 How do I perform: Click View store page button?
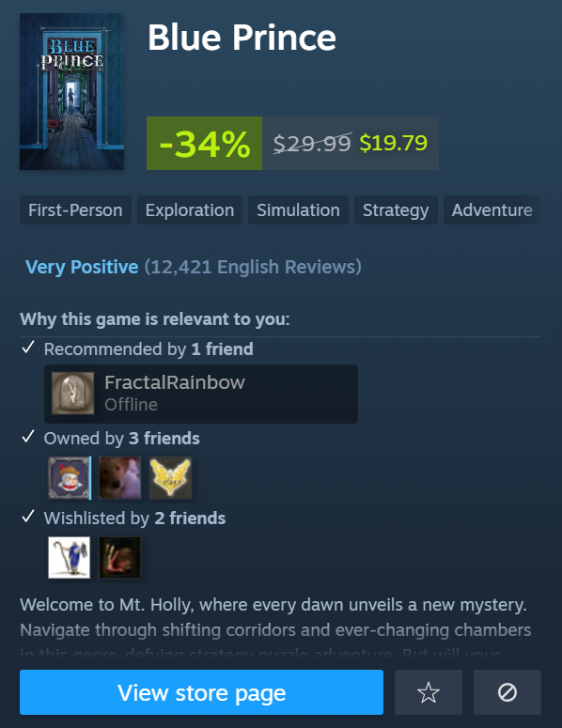(x=201, y=692)
